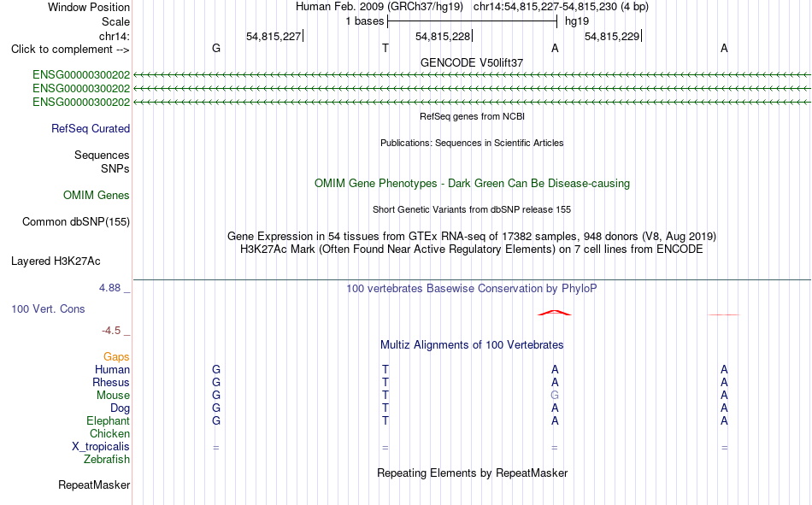Click 'Multiz Alignments of 100 Vertebrates' title
The height and width of the screenshot is (505, 812).
472,345
